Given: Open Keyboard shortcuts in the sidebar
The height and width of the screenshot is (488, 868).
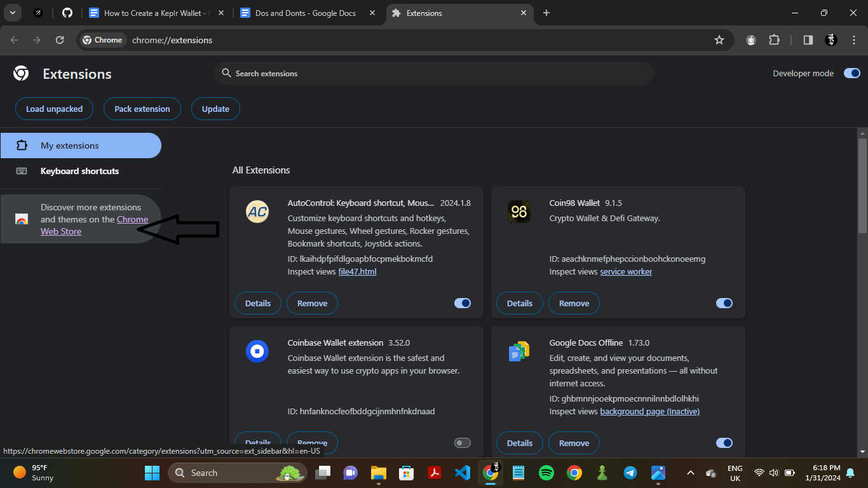Looking at the screenshot, I should pyautogui.click(x=81, y=171).
